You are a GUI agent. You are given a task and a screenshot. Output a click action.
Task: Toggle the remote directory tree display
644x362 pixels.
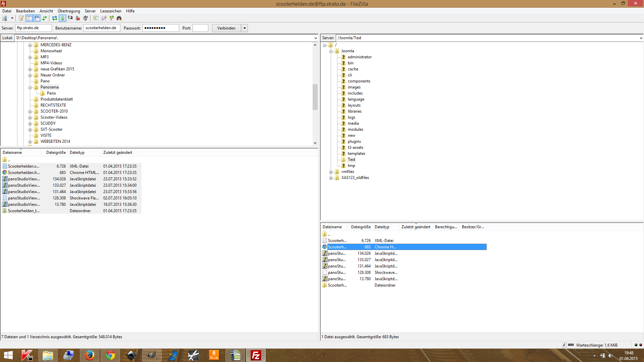click(x=37, y=18)
